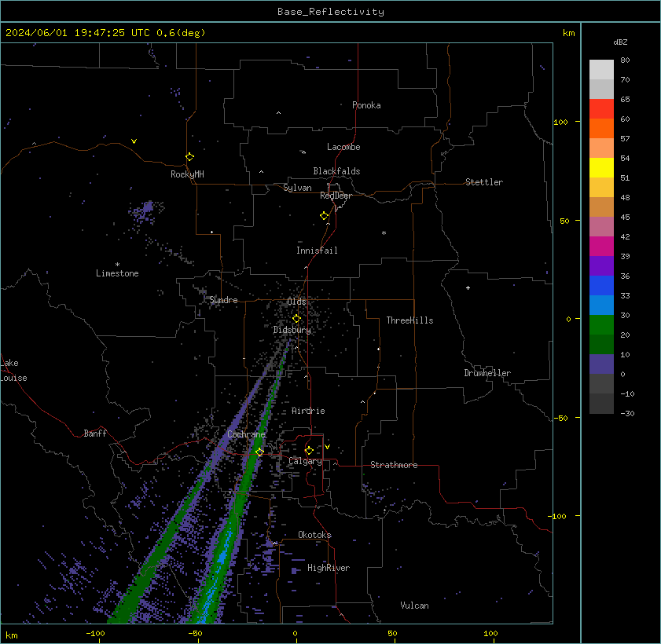Screen dimensions: 661x644
Task: Click the white plus marker west of Drumheller
Action: (468, 288)
